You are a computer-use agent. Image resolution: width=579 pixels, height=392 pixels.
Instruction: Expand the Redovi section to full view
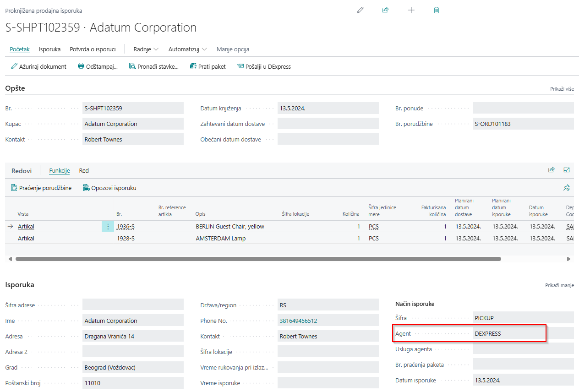[567, 170]
